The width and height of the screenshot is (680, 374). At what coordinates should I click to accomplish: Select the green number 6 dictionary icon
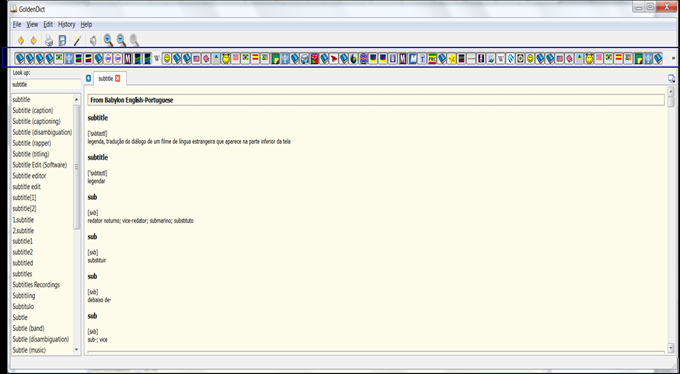(353, 58)
